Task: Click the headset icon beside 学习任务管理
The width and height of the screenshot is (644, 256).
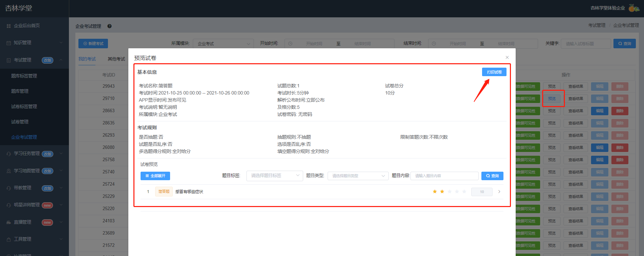Action: 9,154
